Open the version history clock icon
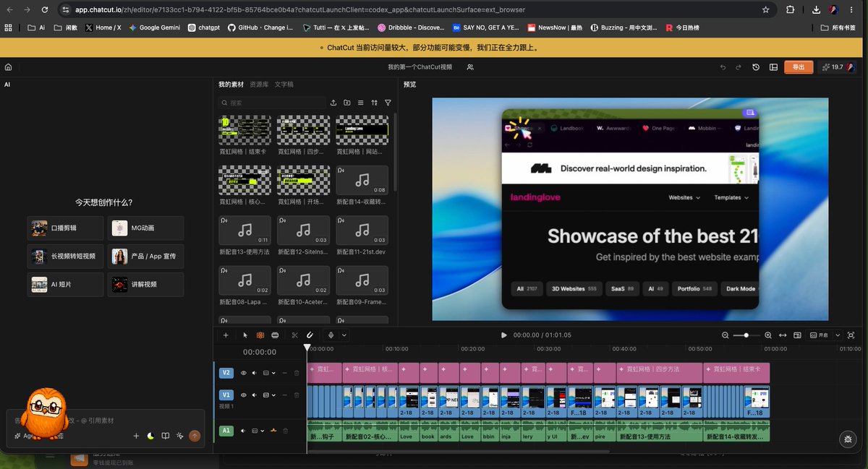This screenshot has width=868, height=469. point(756,67)
